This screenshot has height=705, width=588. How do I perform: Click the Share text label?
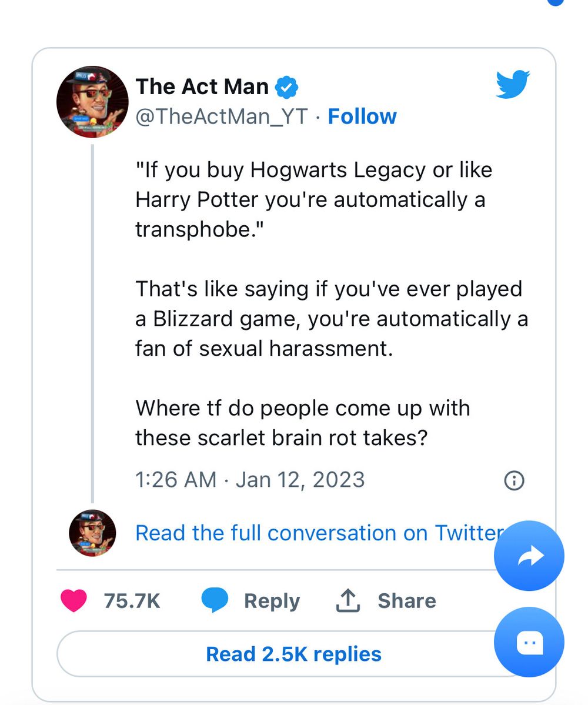pos(406,600)
